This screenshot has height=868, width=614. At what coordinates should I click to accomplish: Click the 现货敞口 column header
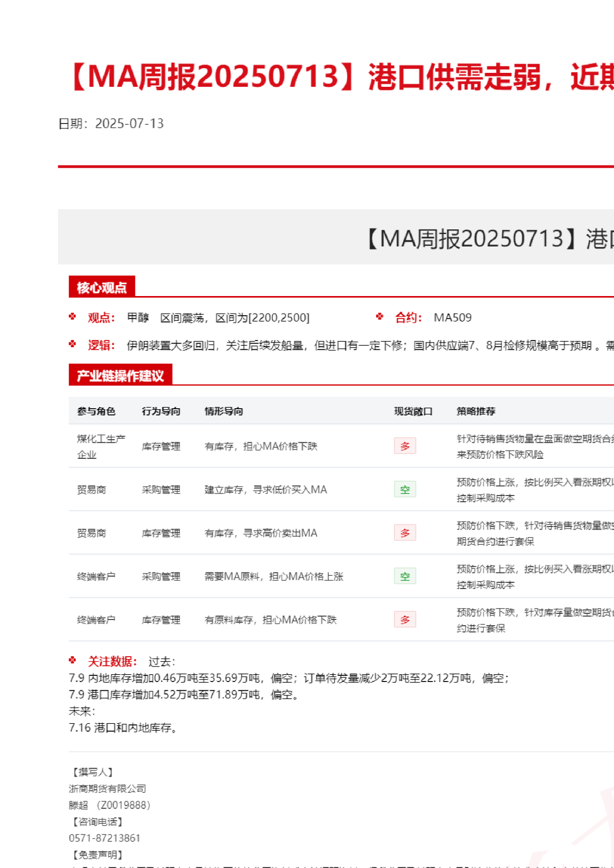413,411
